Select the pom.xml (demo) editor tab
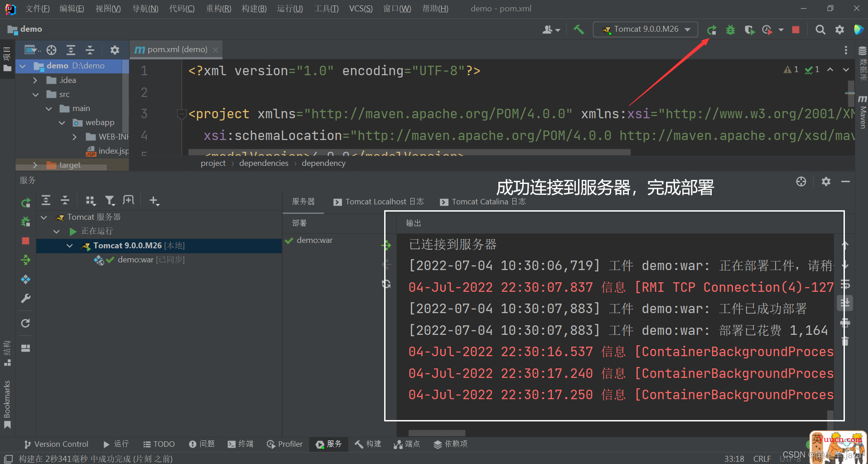 click(x=177, y=49)
